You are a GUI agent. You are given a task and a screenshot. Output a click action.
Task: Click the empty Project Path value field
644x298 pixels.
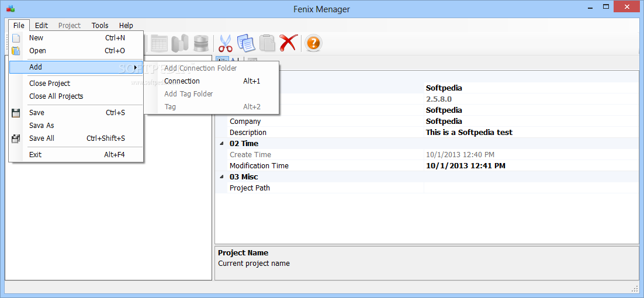[531, 188]
